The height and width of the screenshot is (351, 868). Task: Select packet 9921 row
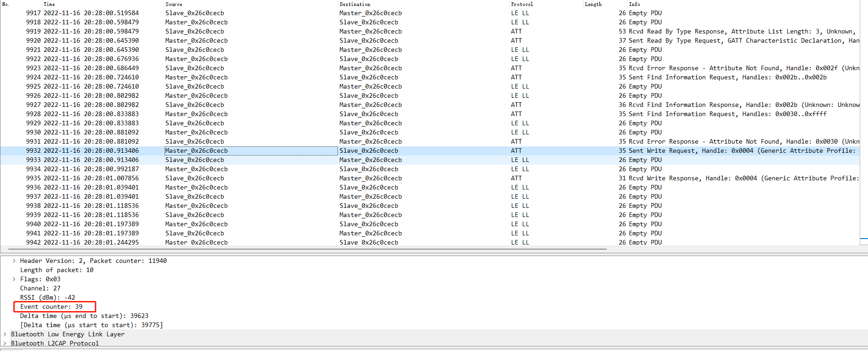pos(430,50)
